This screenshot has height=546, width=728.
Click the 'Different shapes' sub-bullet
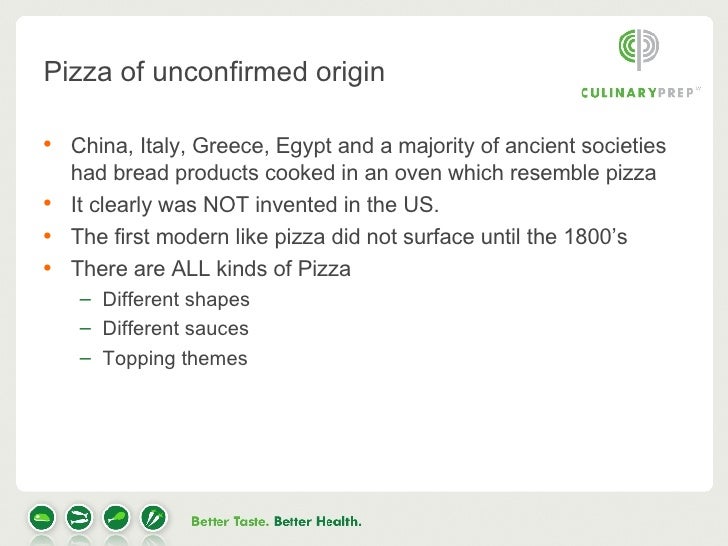tap(176, 299)
